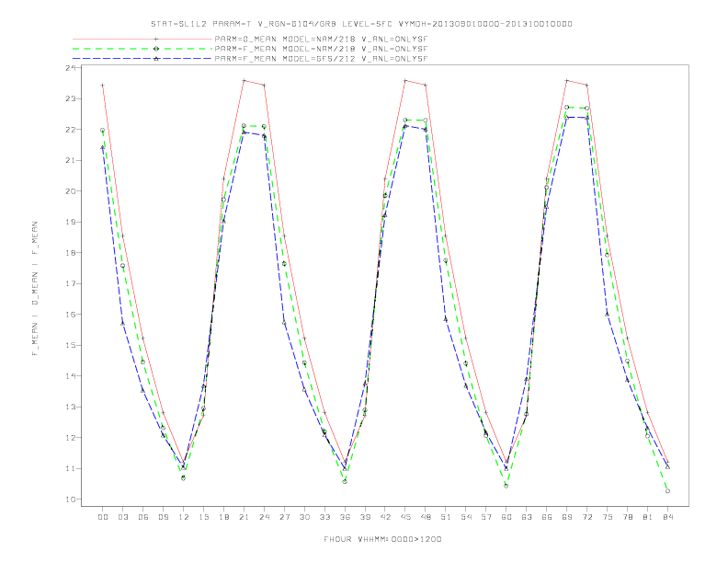Click the x-axis forecast hour label 39
This screenshot has width=728, height=563.
point(365,517)
